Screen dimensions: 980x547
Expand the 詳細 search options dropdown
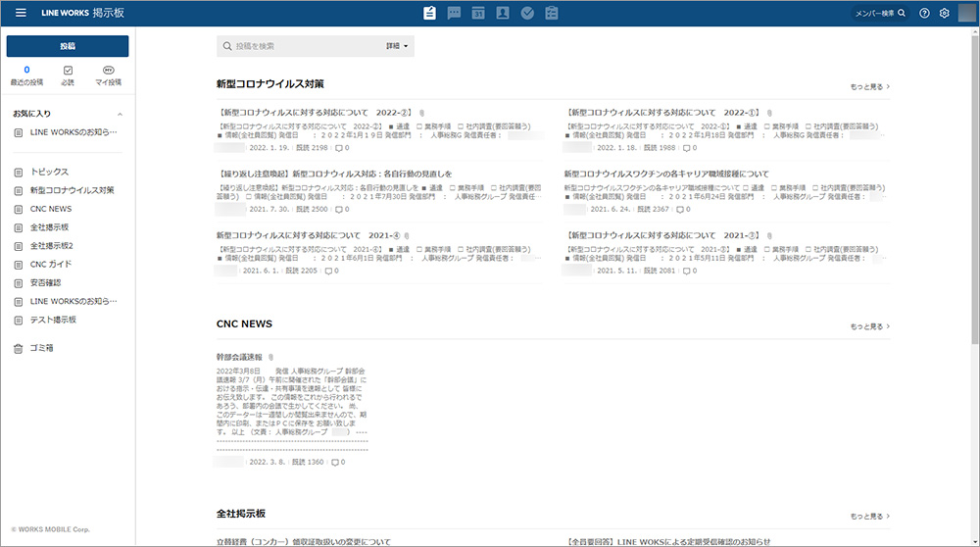(x=397, y=46)
